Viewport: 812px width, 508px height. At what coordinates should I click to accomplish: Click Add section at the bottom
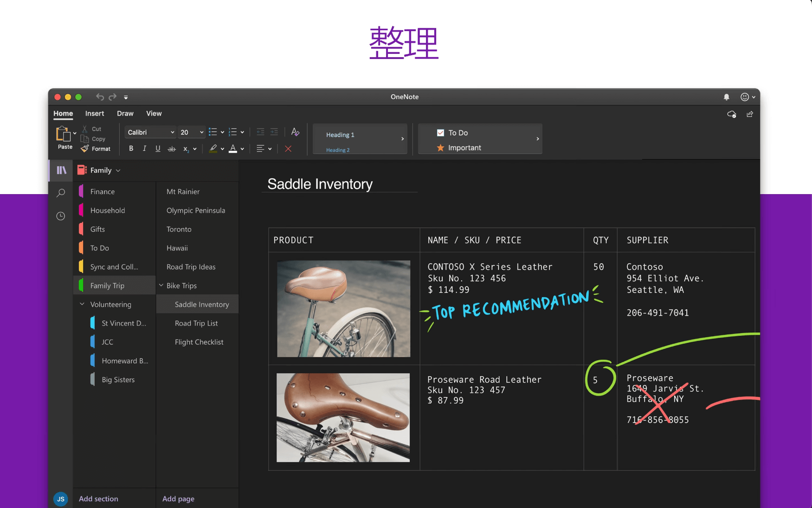pos(98,498)
